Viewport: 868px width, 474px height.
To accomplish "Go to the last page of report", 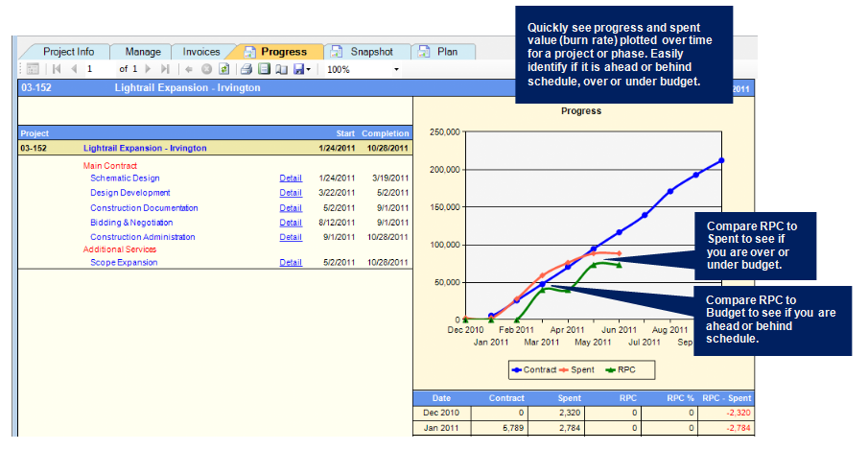I will (x=165, y=69).
